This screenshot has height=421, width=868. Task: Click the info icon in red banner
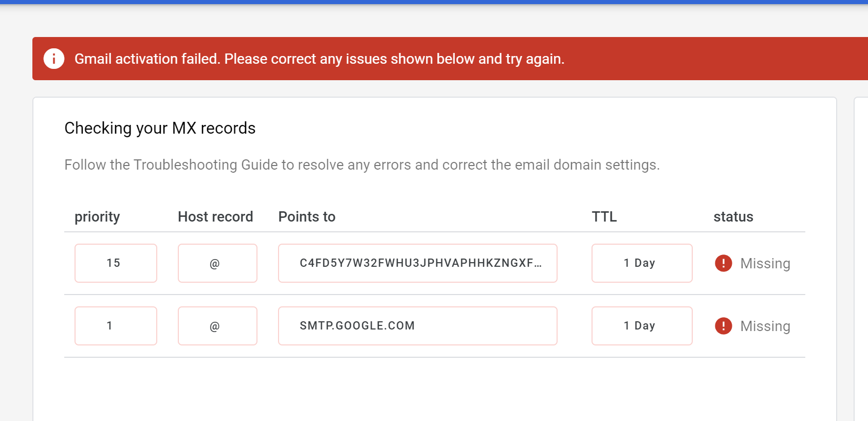pos(54,59)
